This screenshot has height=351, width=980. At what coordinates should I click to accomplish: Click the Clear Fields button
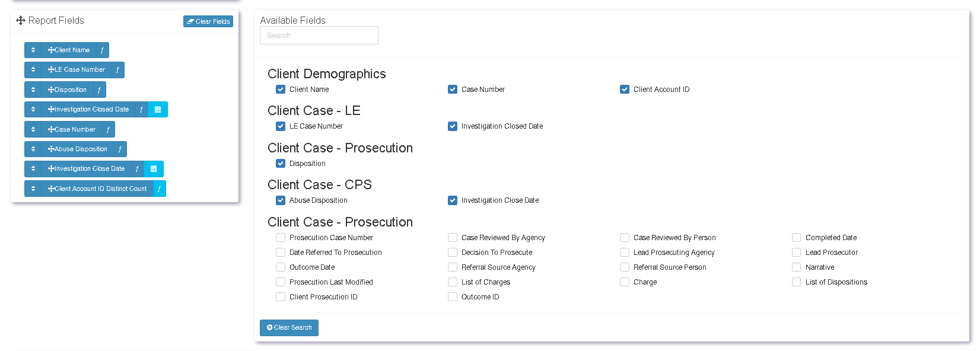coord(208,21)
